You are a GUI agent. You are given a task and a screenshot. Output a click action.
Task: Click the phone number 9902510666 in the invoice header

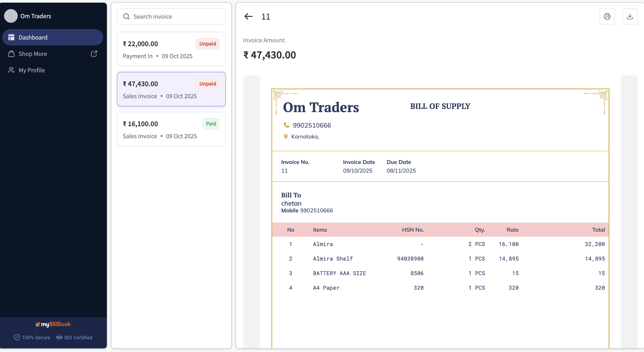(312, 125)
